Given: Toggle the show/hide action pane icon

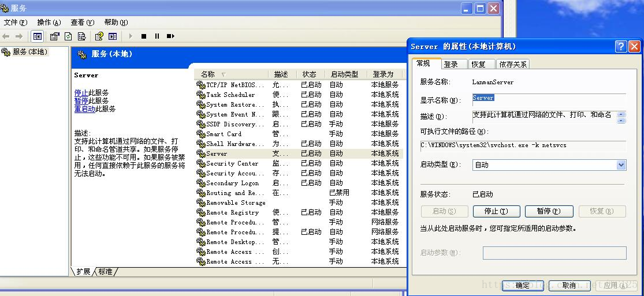Looking at the screenshot, I should [x=113, y=36].
